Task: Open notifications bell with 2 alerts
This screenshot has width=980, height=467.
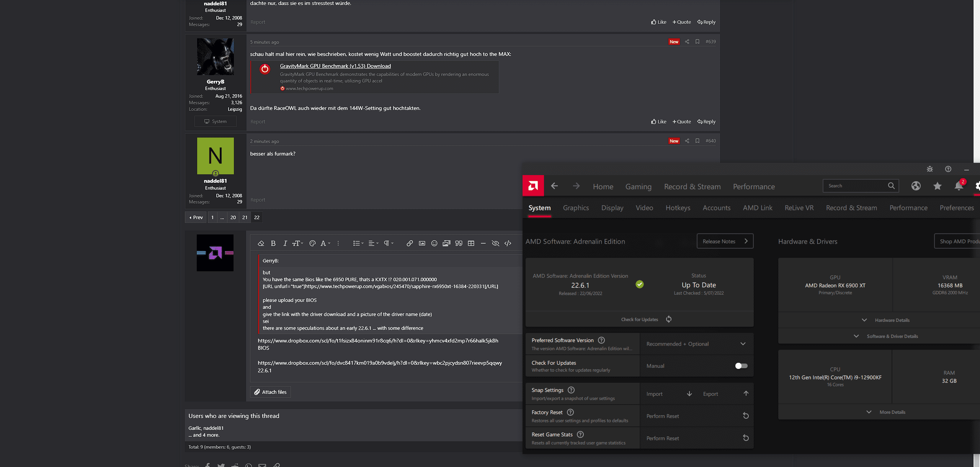Action: coord(959,185)
